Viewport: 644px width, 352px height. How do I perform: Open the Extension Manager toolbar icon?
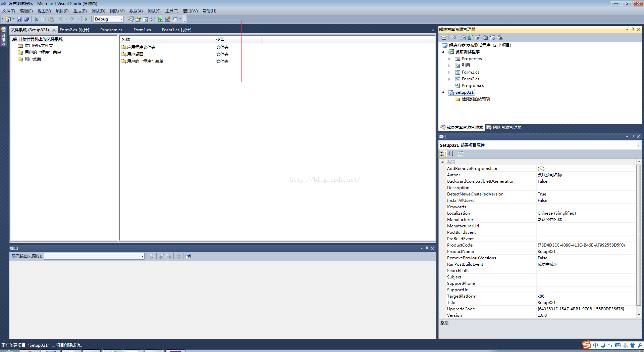(168, 19)
